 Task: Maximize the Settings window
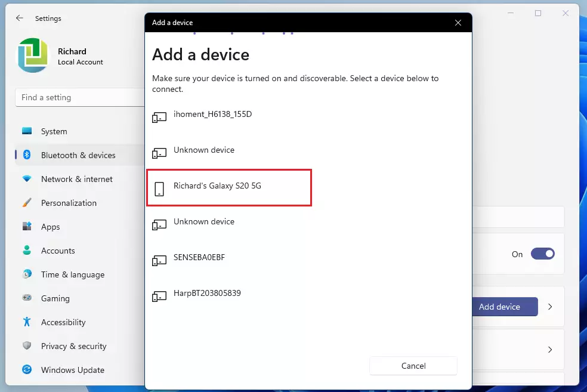(538, 13)
